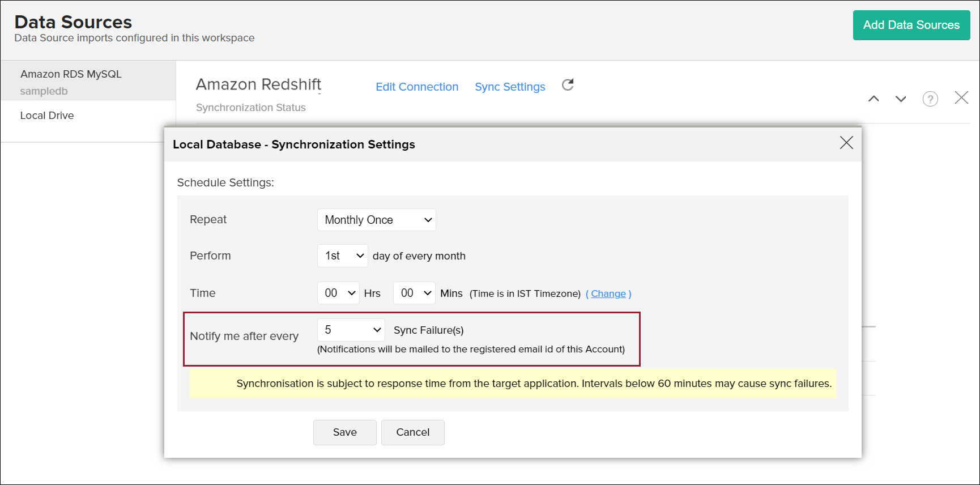Select Amazon RDS MySQL in the sidebar
This screenshot has width=980, height=485.
(x=71, y=74)
